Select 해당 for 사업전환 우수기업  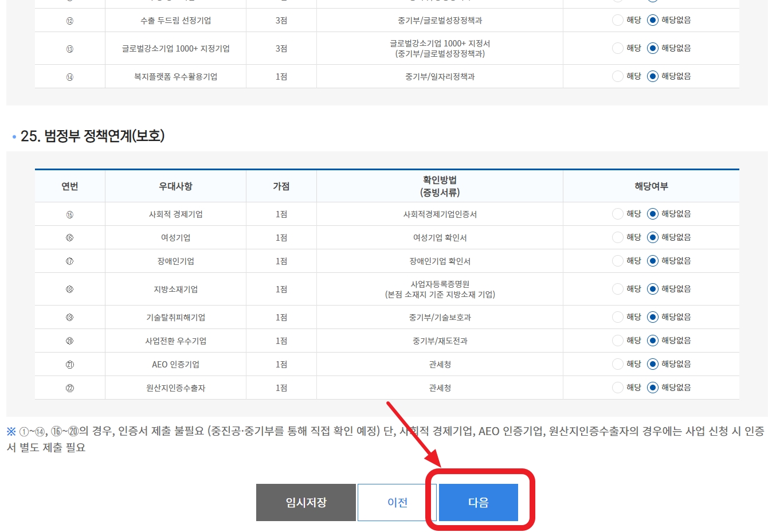[x=618, y=341]
